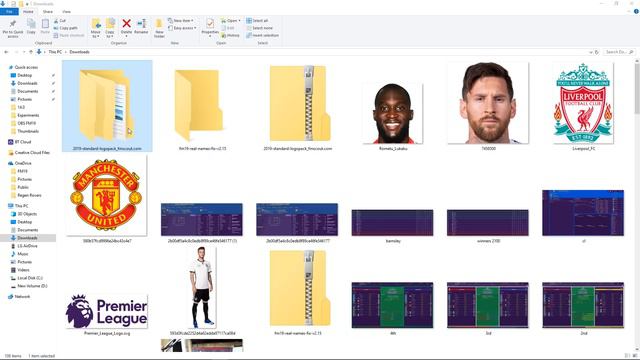Select the barnsley screenshot thumbnail
The height and width of the screenshot is (360, 640).
tap(392, 223)
